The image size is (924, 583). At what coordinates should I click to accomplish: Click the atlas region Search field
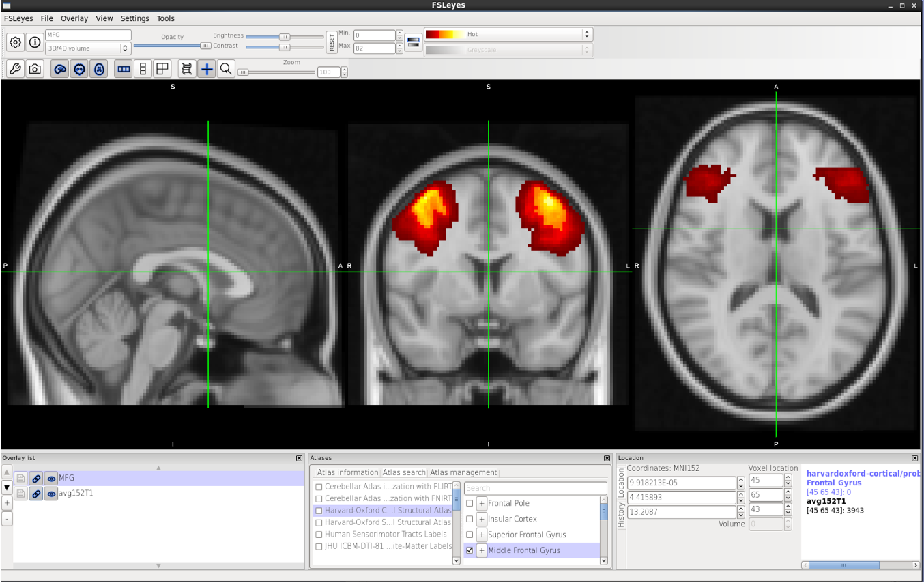coord(536,488)
